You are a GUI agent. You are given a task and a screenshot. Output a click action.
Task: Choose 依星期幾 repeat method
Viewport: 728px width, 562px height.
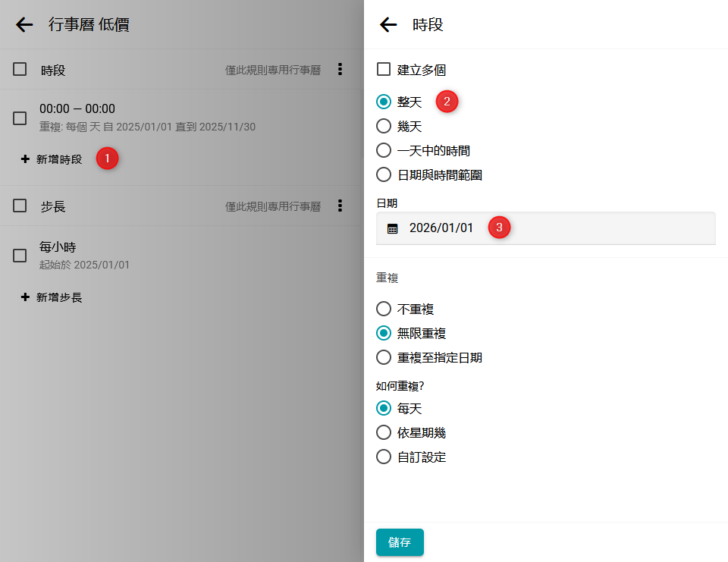point(384,432)
